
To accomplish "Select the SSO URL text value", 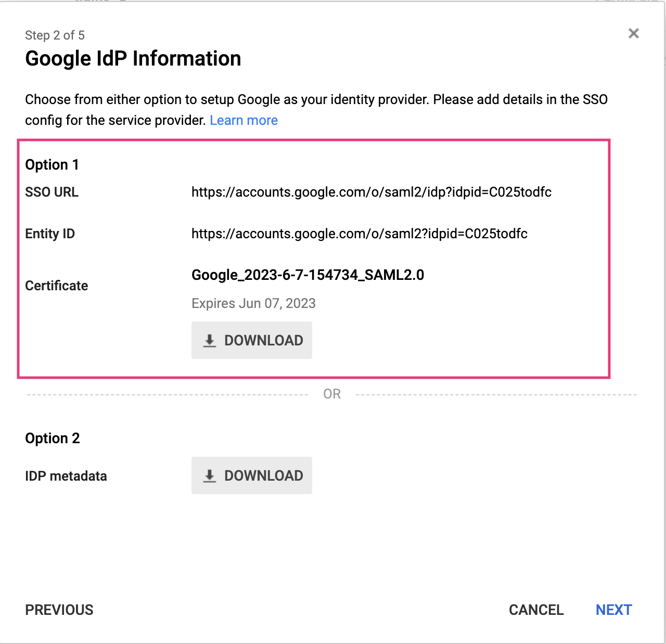I will pyautogui.click(x=371, y=192).
